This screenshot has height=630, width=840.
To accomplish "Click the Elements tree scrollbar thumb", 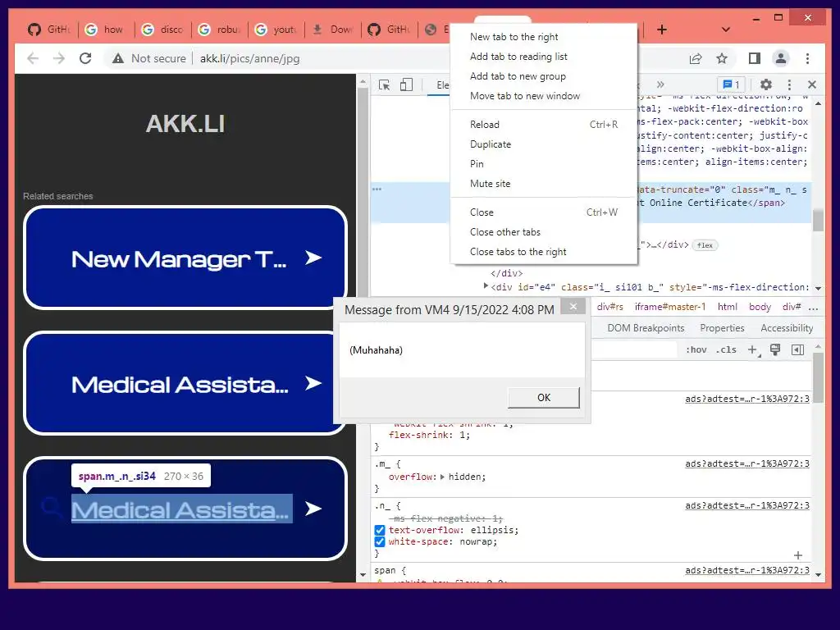I will coord(818,220).
